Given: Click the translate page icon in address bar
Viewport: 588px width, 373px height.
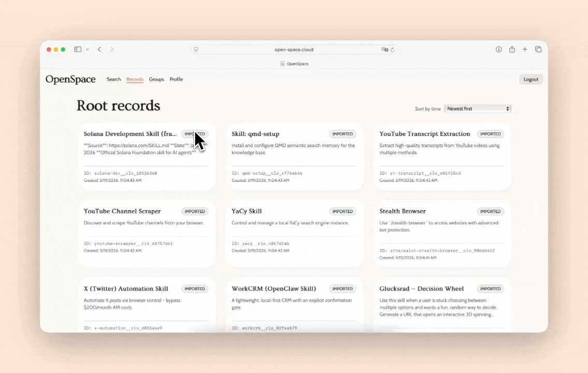Looking at the screenshot, I should point(385,50).
